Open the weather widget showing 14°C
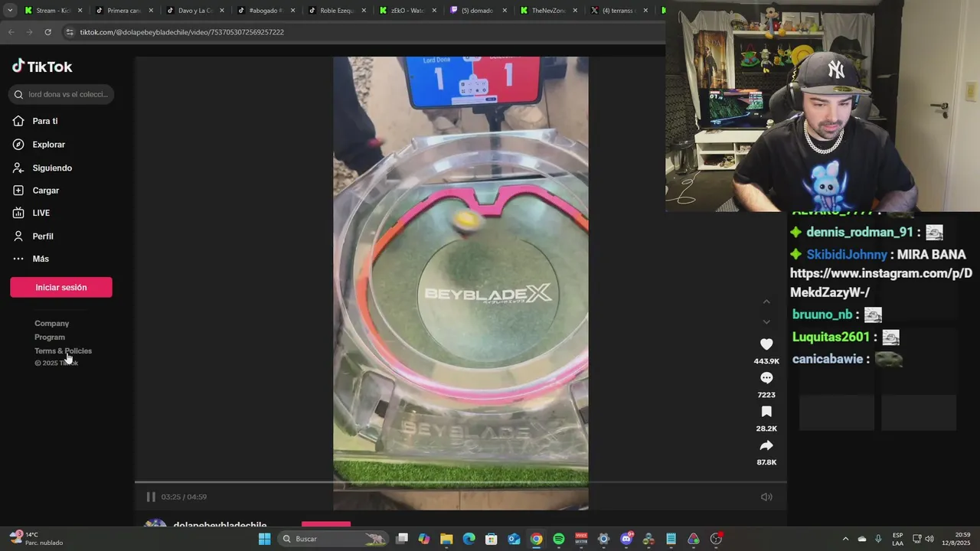980x551 pixels. 36,539
